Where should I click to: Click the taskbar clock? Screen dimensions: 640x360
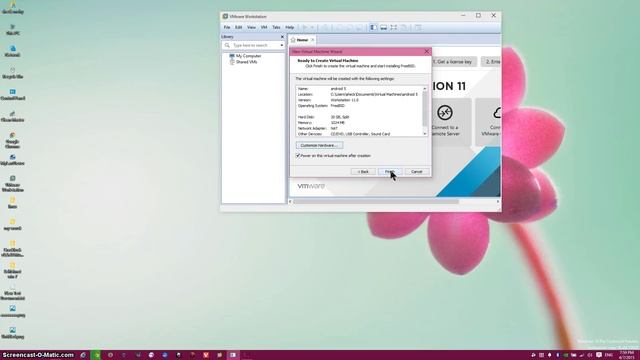click(x=627, y=355)
